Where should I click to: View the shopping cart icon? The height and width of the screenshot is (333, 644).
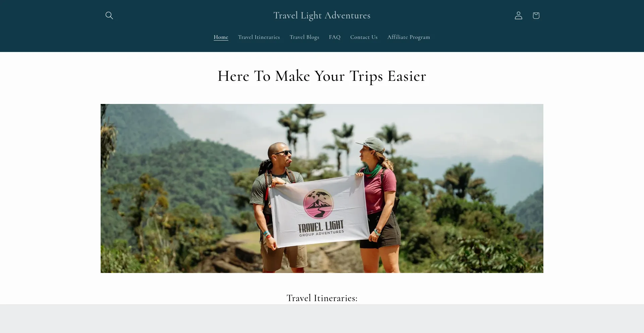[536, 15]
